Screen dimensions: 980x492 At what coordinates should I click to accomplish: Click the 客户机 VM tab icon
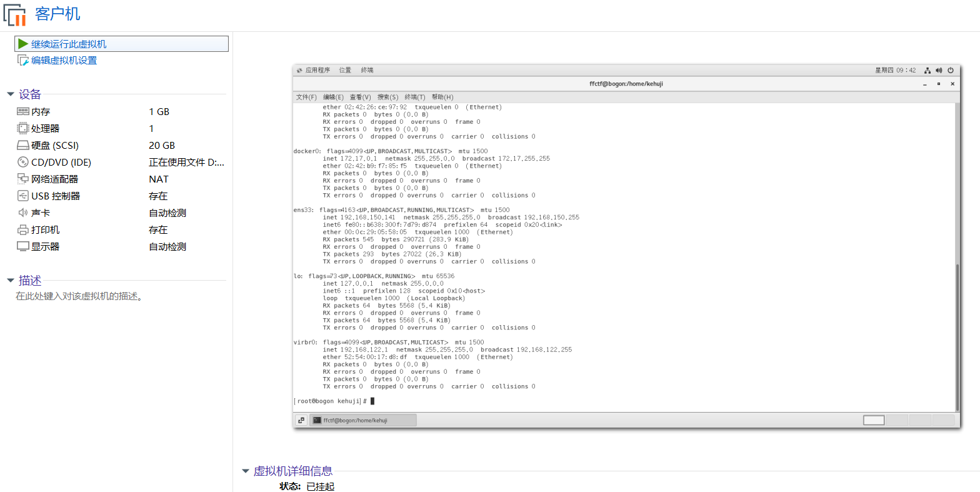(15, 14)
